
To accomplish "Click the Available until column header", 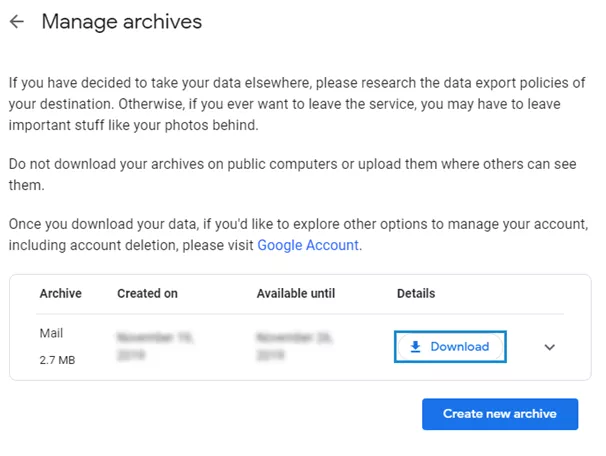I will 297,294.
